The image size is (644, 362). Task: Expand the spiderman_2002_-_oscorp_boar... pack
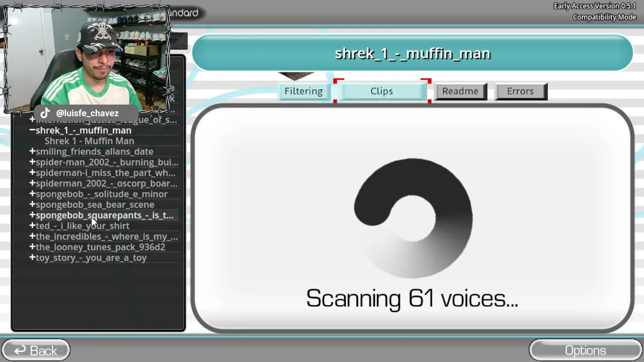click(32, 183)
